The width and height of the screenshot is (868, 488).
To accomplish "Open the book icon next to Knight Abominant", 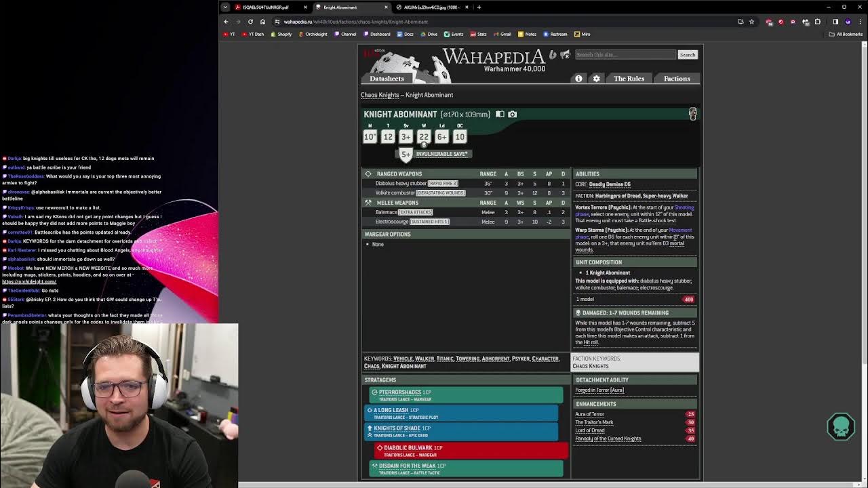I will [x=500, y=115].
